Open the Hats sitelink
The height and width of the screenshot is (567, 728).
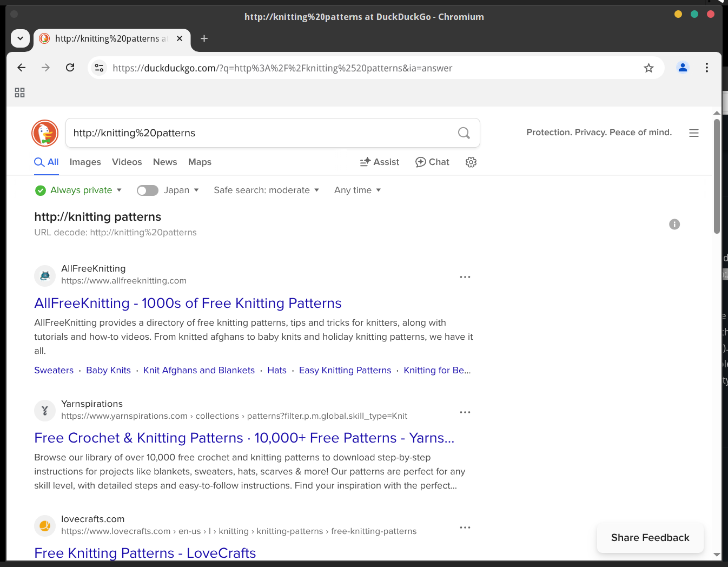tap(277, 371)
